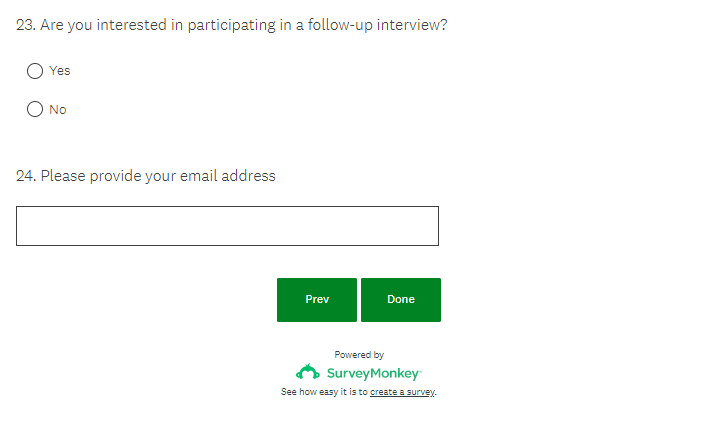Click "See how easy it is to" text
Screen dimensions: 727x430
324,392
